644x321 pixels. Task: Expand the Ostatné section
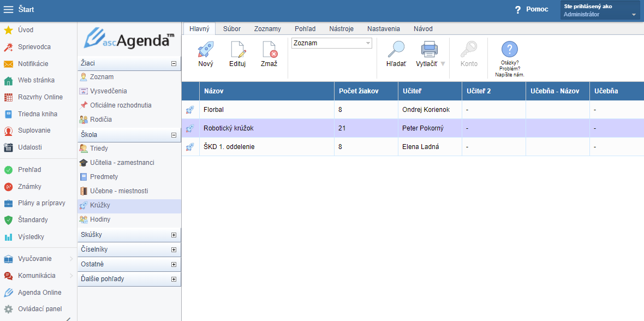click(x=174, y=264)
